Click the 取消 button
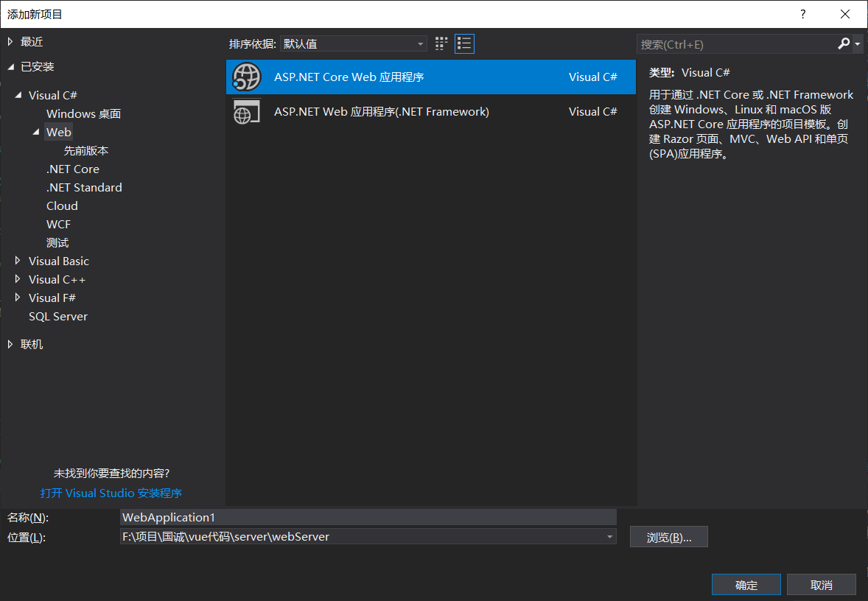This screenshot has width=868, height=601. tap(822, 585)
